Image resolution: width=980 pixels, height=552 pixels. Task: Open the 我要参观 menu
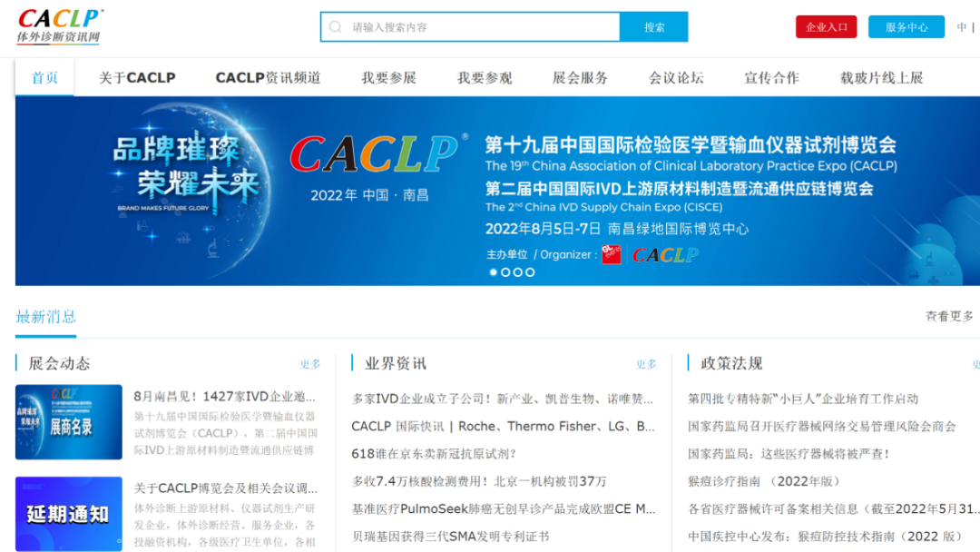[485, 77]
